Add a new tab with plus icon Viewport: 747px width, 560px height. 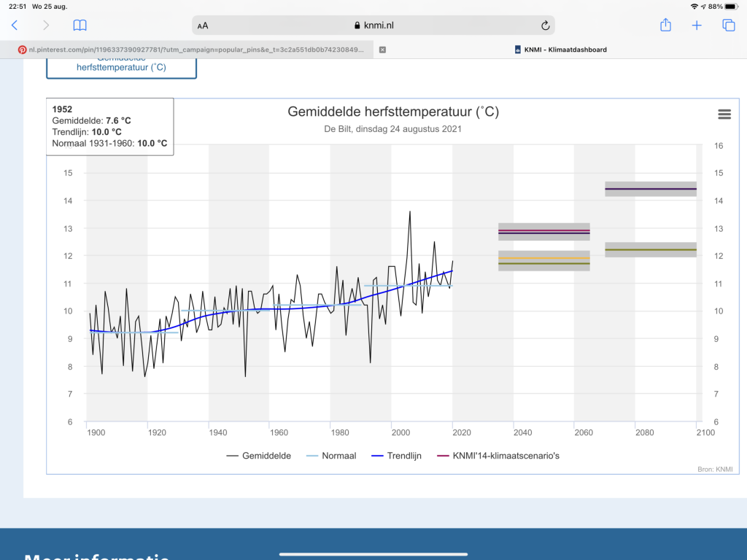697,26
